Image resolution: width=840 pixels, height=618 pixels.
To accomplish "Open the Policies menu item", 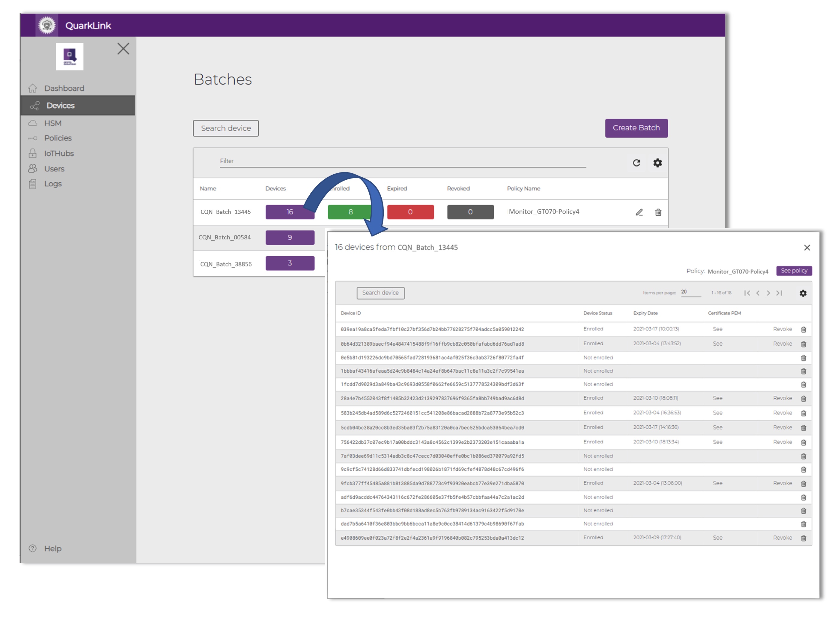I will click(58, 138).
